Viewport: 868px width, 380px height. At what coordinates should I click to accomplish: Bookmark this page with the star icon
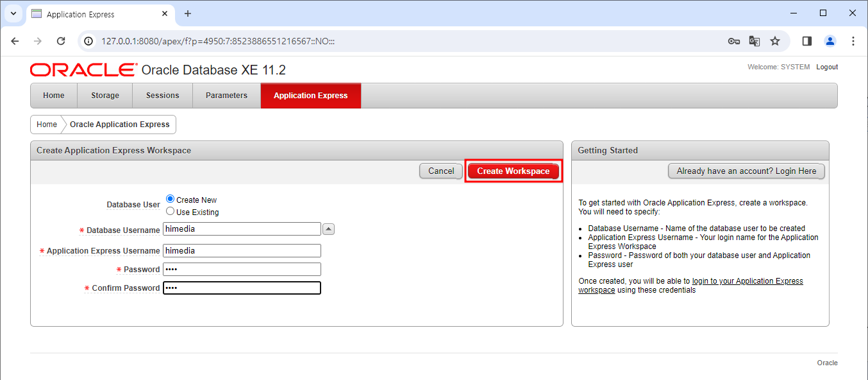(x=775, y=41)
